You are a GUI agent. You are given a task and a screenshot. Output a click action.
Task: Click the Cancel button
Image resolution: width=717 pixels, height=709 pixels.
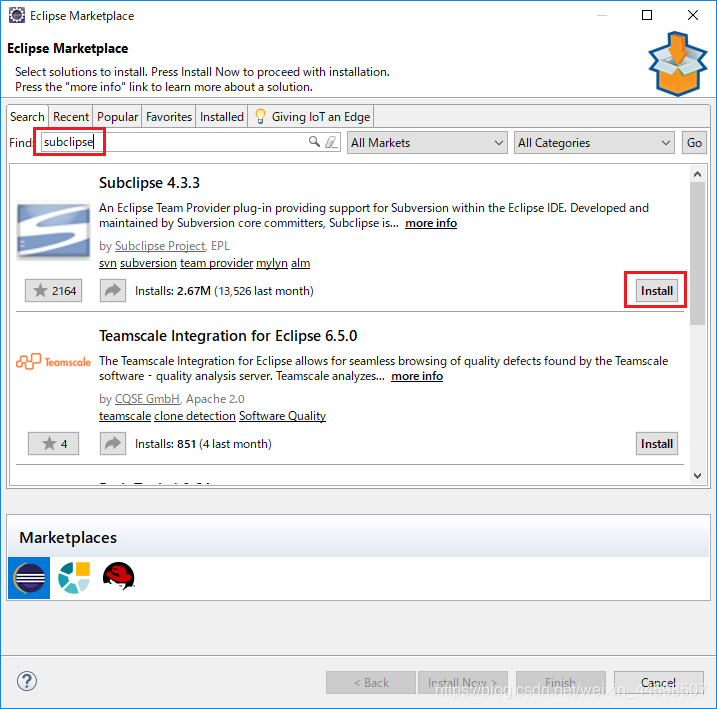pos(658,682)
